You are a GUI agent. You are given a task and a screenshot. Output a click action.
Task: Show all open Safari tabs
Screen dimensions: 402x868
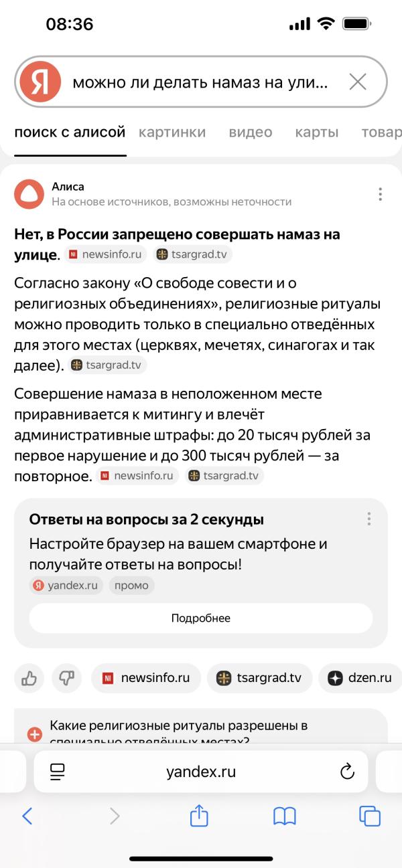click(x=370, y=816)
